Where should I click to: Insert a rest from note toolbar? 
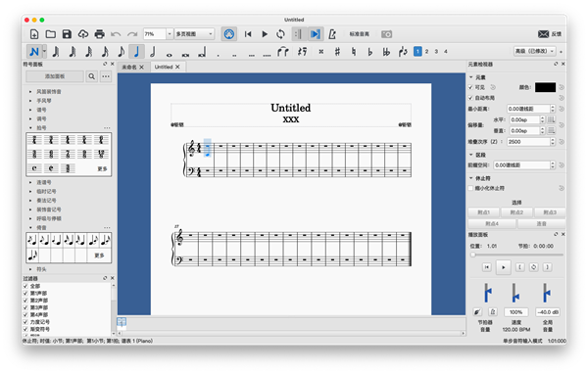pyautogui.click(x=302, y=51)
